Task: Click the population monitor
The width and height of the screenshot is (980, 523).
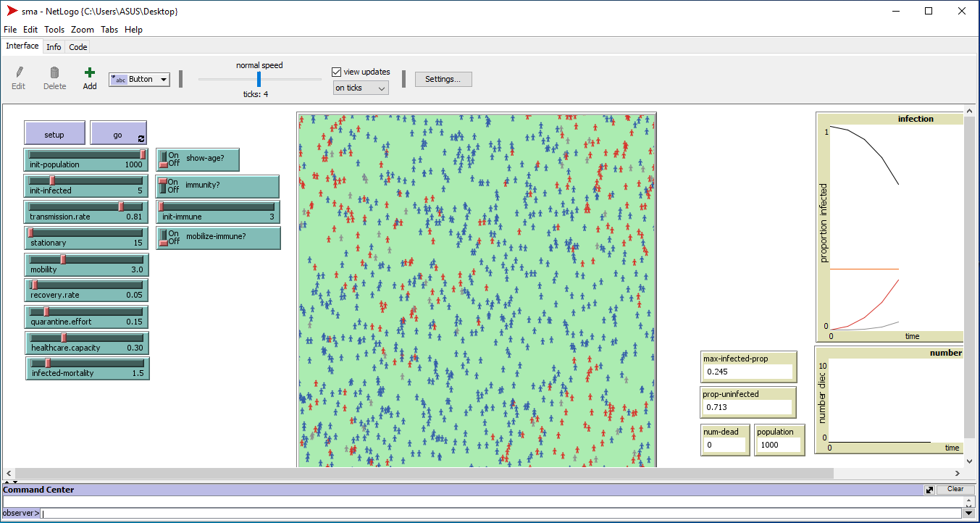Action: (779, 440)
